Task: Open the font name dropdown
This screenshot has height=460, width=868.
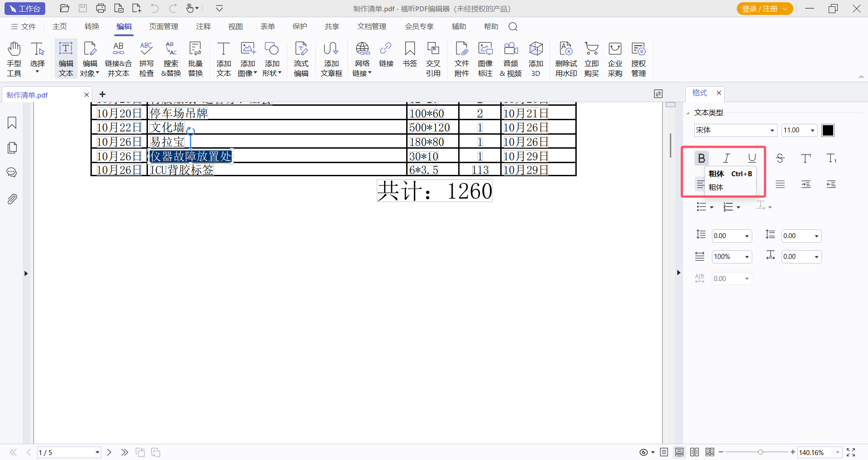Action: (772, 131)
